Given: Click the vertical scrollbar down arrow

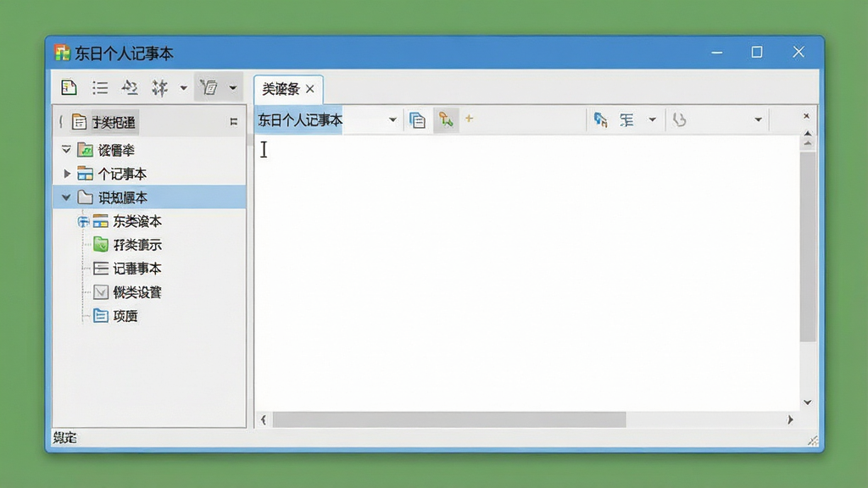Looking at the screenshot, I should click(808, 402).
